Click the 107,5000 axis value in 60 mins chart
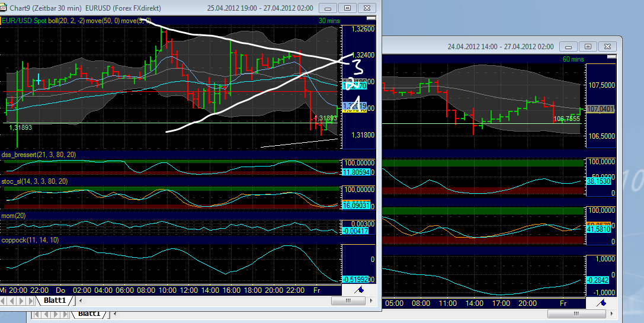644x323 pixels. tap(602, 85)
